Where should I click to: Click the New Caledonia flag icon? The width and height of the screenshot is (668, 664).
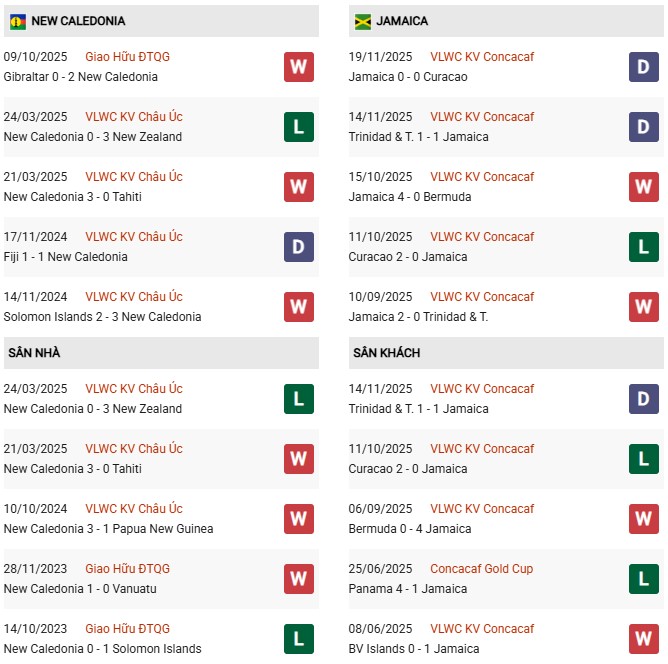click(x=17, y=21)
